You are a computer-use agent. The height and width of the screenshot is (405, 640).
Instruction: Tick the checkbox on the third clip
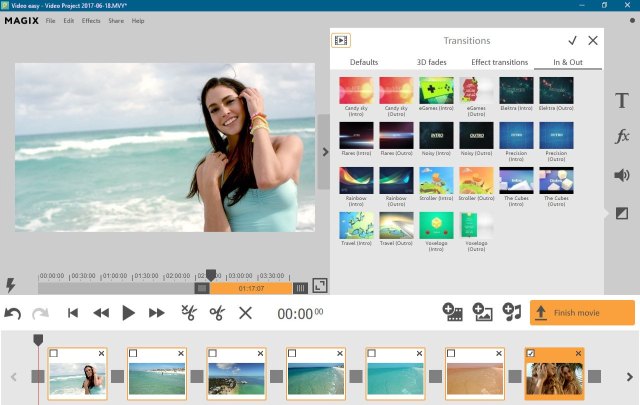pos(213,354)
